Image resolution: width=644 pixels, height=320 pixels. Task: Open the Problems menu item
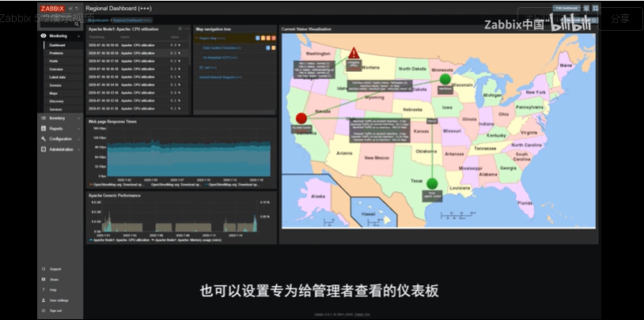tap(56, 53)
